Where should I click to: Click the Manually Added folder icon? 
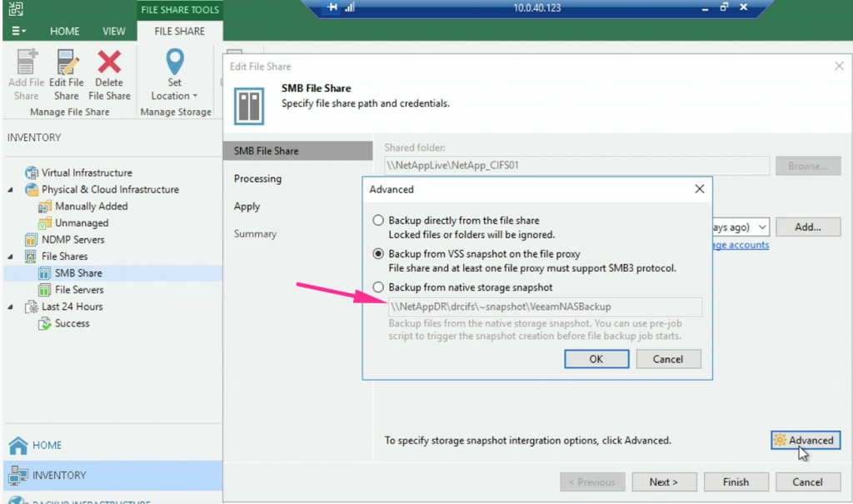45,207
